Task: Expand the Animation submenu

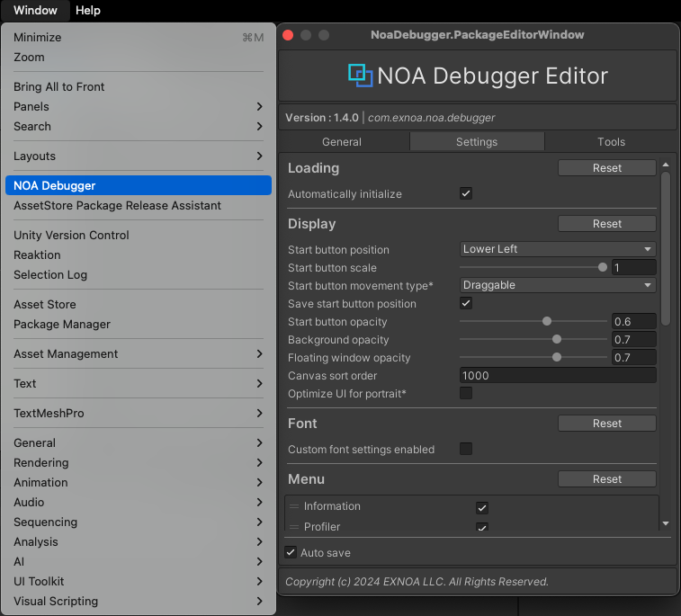Action: pyautogui.click(x=139, y=482)
